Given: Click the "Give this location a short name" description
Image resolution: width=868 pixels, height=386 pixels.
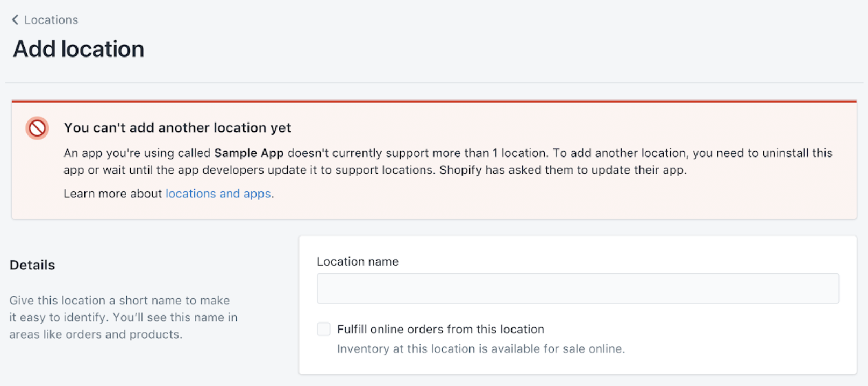Looking at the screenshot, I should tap(119, 301).
